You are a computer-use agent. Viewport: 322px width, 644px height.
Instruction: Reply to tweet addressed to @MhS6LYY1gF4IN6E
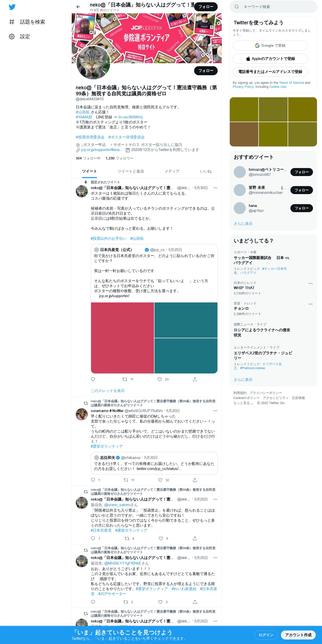[x=93, y=602]
